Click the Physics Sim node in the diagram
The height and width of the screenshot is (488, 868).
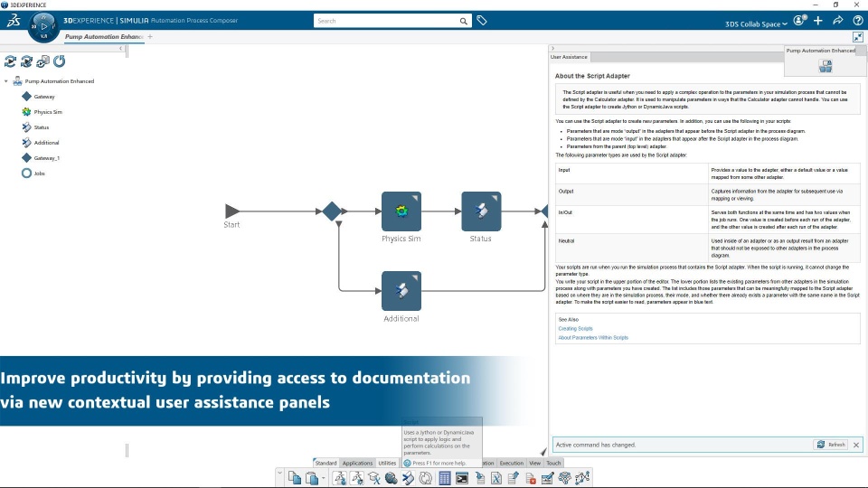401,211
